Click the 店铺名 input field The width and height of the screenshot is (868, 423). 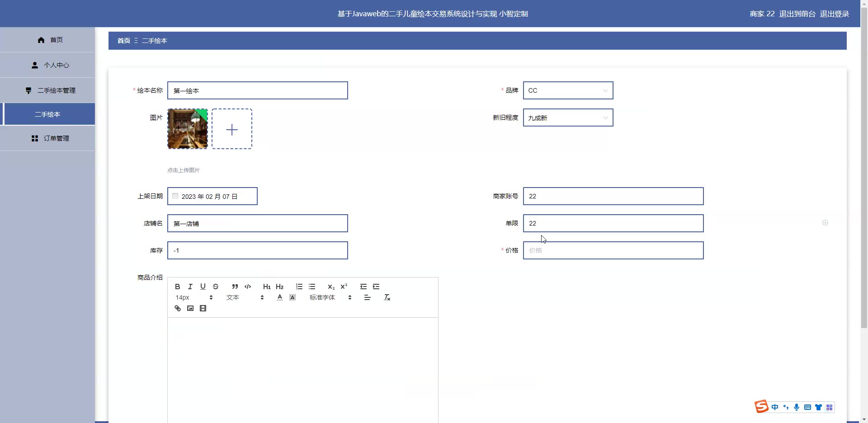[x=257, y=223]
